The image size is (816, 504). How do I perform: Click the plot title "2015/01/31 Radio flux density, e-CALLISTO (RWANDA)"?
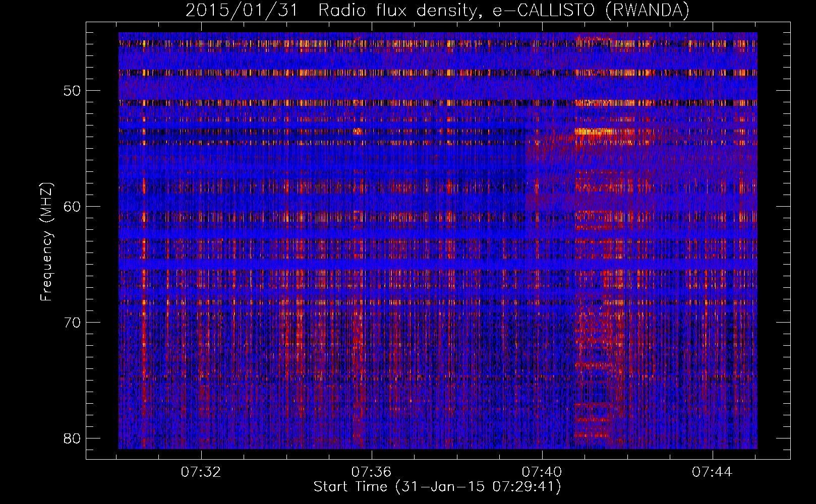(437, 10)
